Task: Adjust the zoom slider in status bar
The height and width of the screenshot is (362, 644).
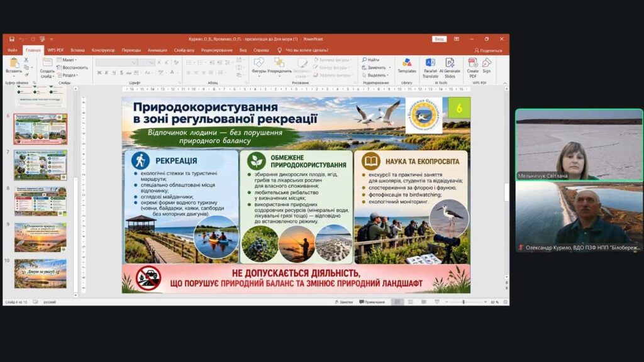Action: pyautogui.click(x=464, y=302)
